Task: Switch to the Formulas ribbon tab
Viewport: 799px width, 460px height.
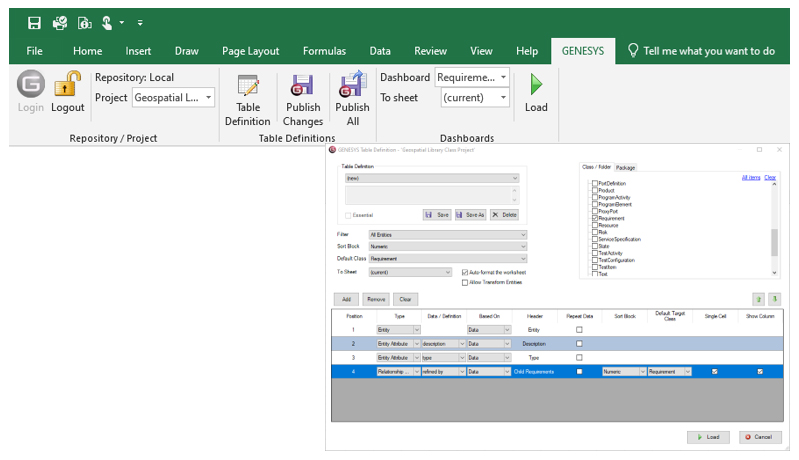Action: [x=325, y=51]
